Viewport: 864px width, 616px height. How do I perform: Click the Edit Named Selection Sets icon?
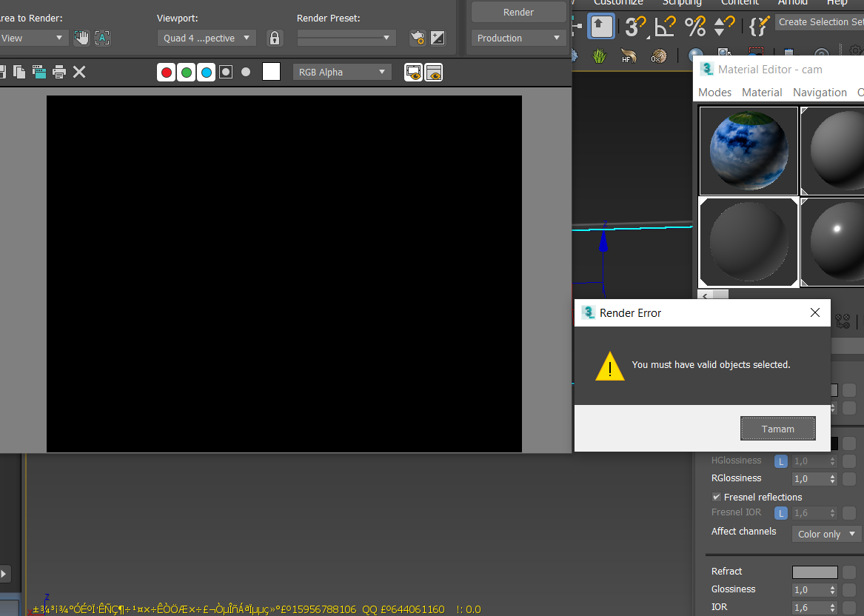758,27
